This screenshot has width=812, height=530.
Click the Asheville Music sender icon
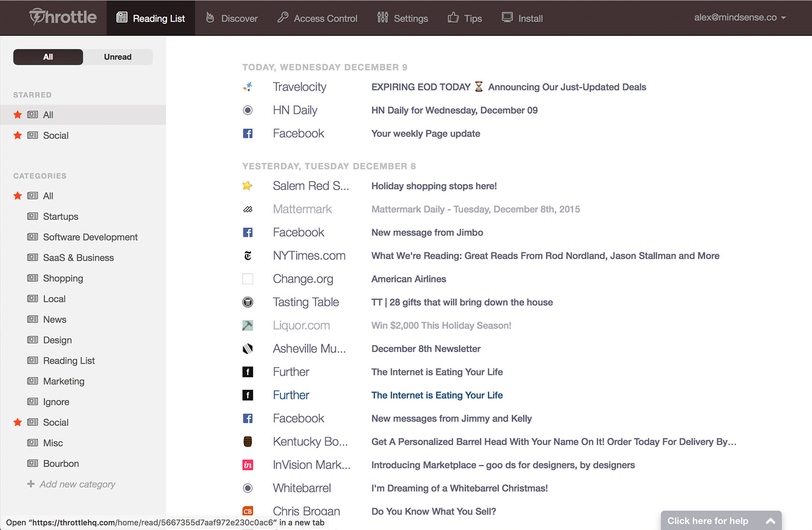coord(247,349)
